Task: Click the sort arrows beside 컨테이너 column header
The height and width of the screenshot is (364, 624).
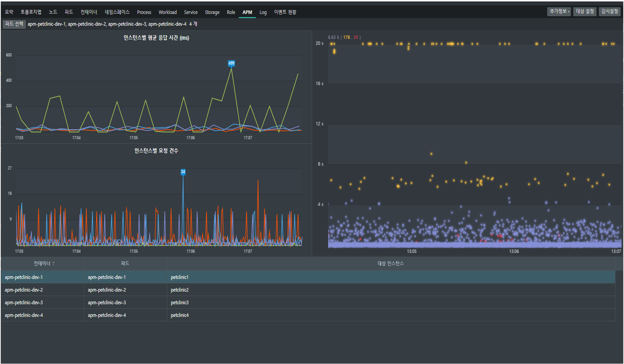Action: pyautogui.click(x=53, y=263)
